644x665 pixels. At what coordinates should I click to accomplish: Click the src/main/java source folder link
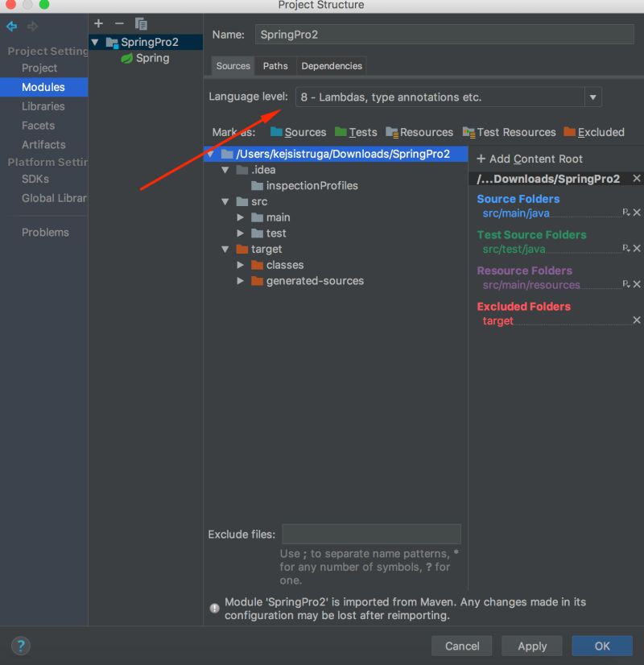[516, 213]
